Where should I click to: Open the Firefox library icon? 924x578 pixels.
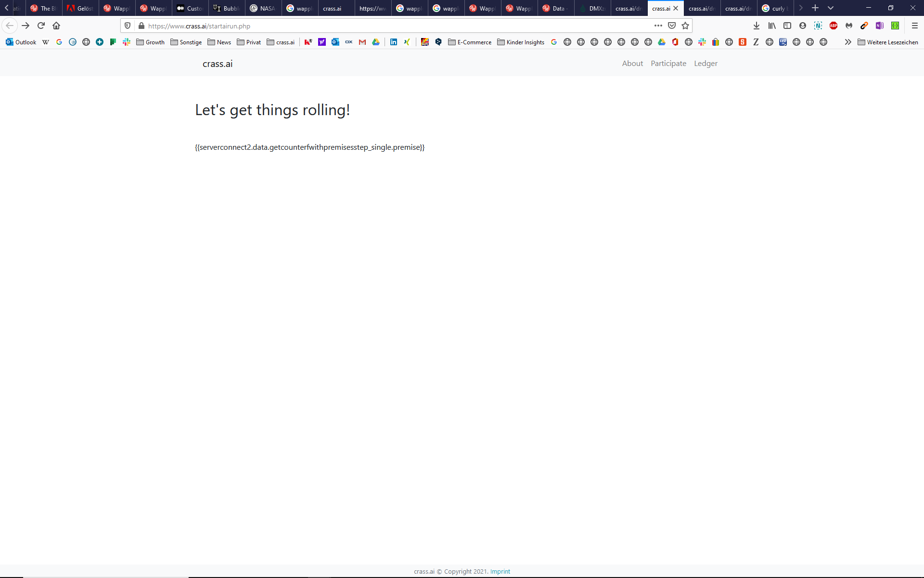point(772,26)
